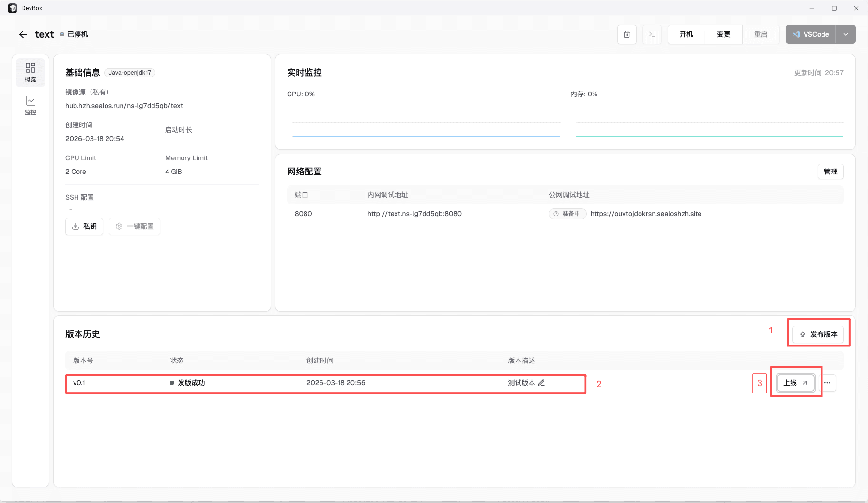Click the 内存: 0% memory chart

[x=709, y=122]
